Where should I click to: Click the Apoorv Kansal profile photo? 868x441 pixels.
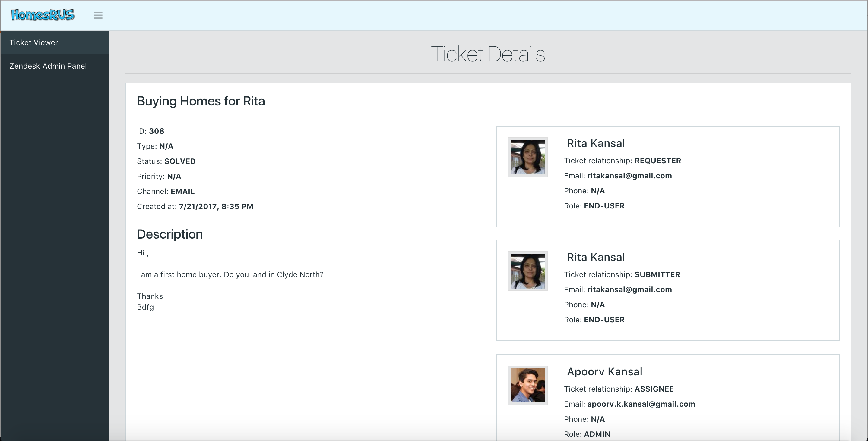[x=527, y=385]
